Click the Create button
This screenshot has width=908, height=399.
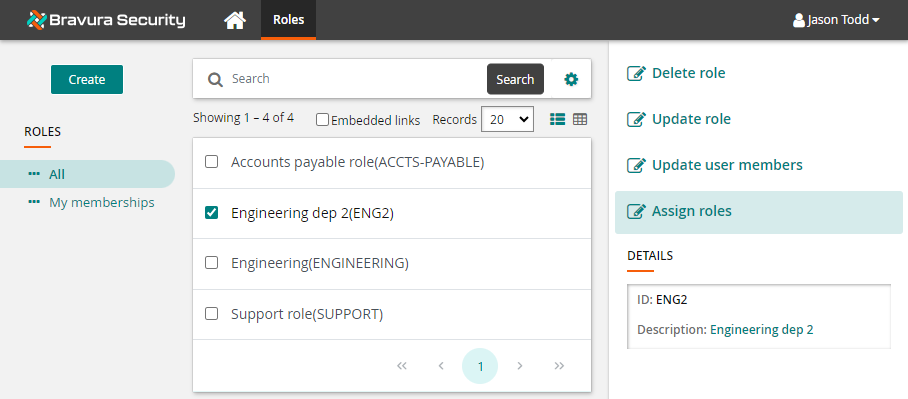click(87, 79)
